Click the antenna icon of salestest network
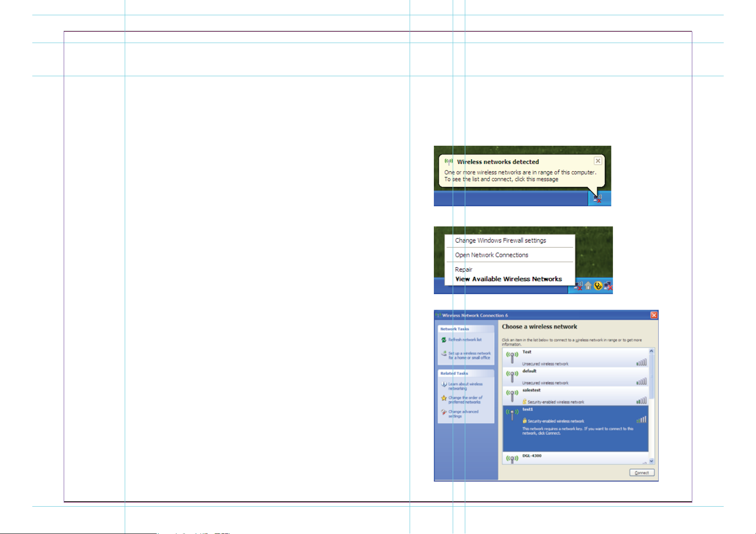756x534 pixels. 512,396
